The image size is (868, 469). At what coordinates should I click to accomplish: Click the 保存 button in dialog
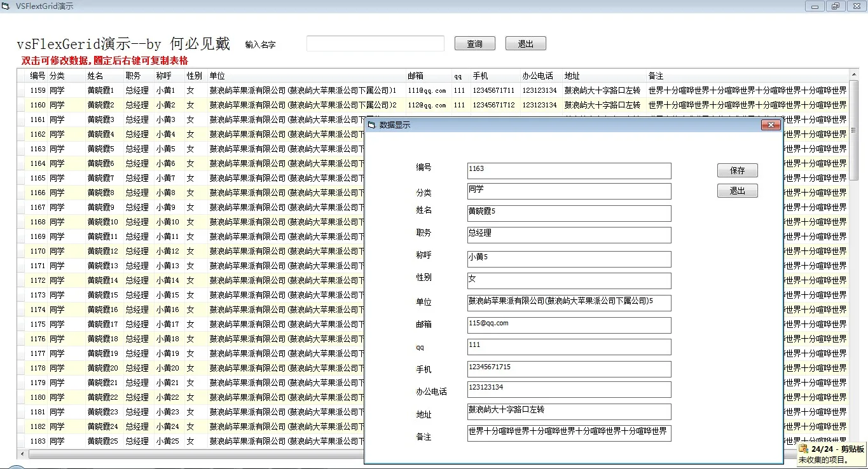coord(738,170)
